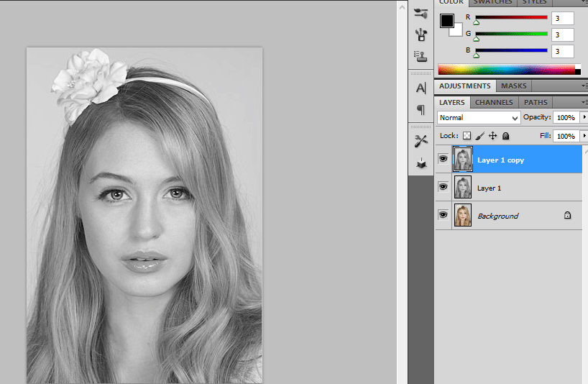Screen dimensions: 588x384
Task: Click the blue B color slider
Action: (512, 50)
